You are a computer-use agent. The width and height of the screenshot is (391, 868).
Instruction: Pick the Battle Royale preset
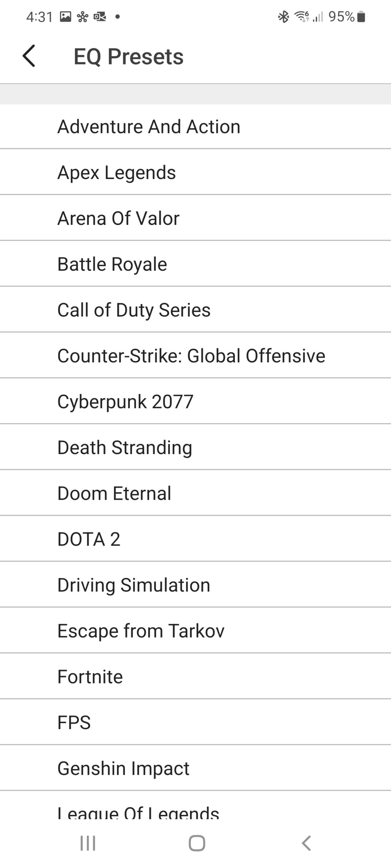(112, 264)
